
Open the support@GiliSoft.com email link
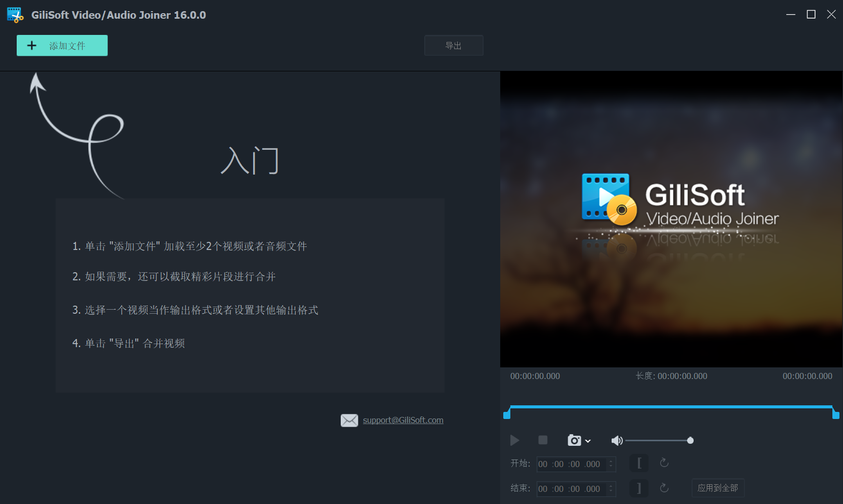pyautogui.click(x=403, y=420)
